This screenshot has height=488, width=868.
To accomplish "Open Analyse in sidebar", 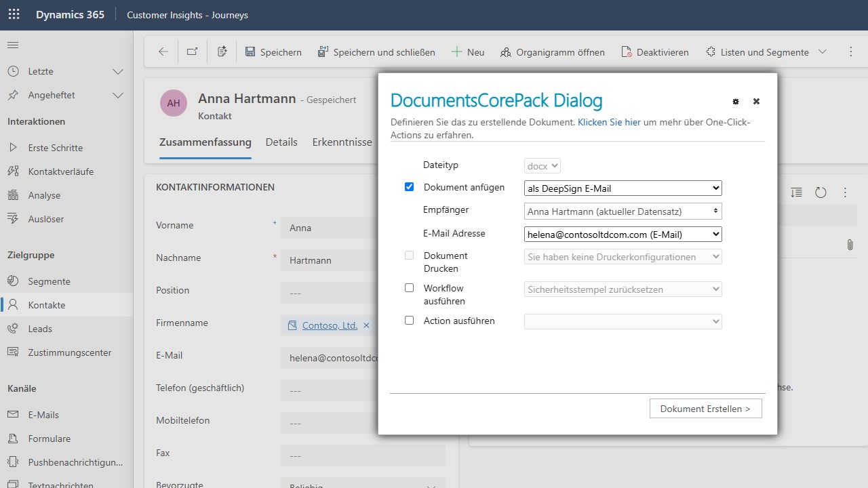I will click(x=66, y=195).
